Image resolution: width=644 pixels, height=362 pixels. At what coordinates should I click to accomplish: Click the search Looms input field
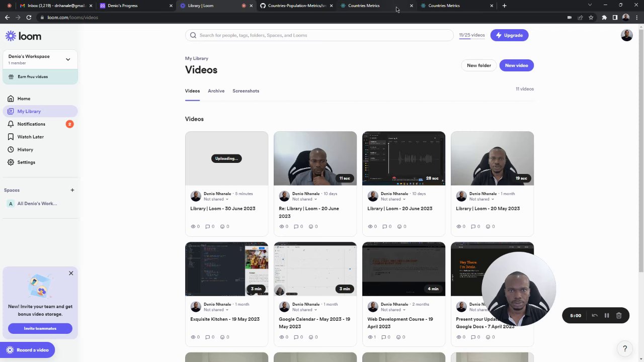coord(319,35)
